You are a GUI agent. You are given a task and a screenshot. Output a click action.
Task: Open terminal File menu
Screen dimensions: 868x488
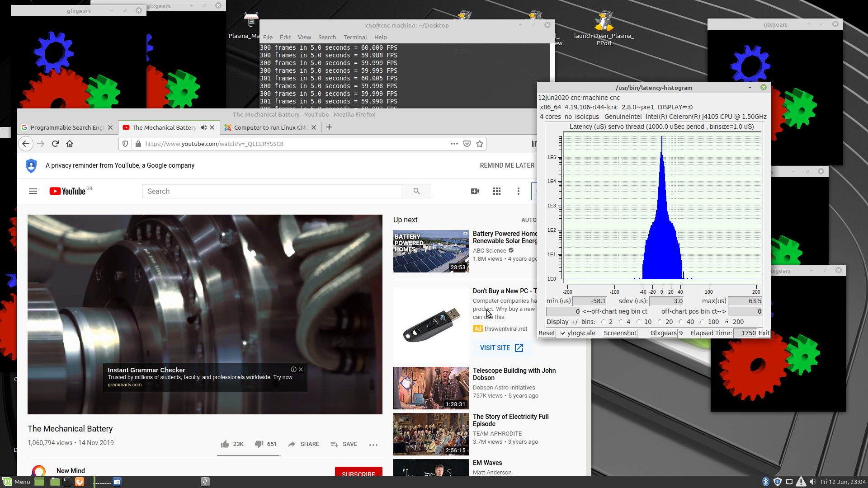coord(268,37)
